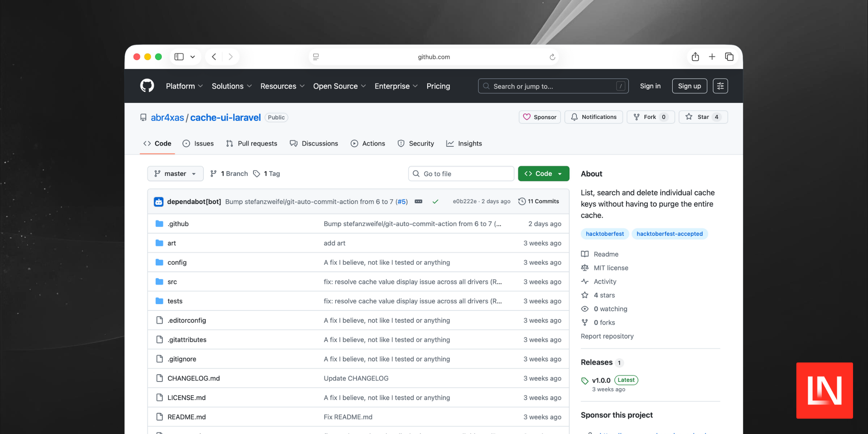Reload the page via refresh icon

pos(552,57)
